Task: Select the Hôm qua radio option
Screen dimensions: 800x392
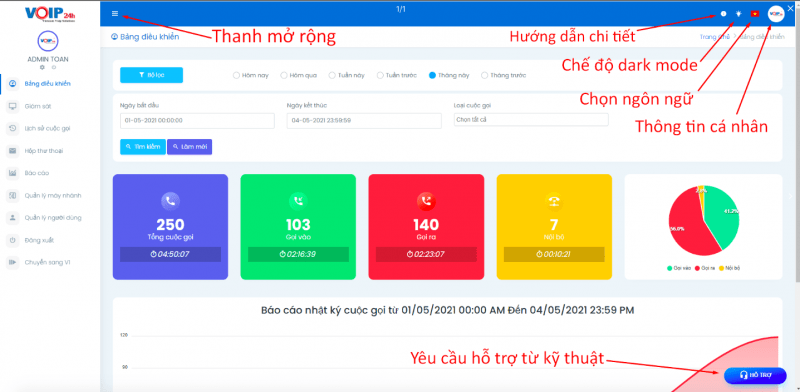Action: point(284,75)
